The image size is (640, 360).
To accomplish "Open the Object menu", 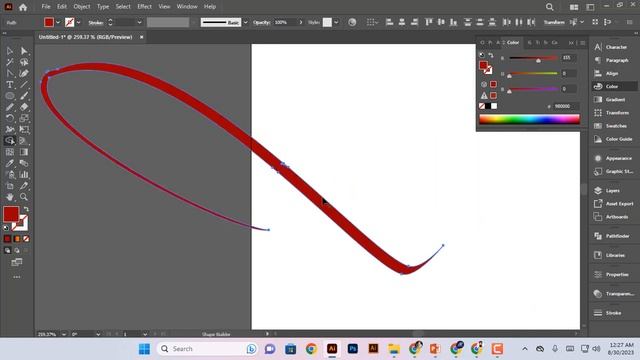I will tap(82, 7).
